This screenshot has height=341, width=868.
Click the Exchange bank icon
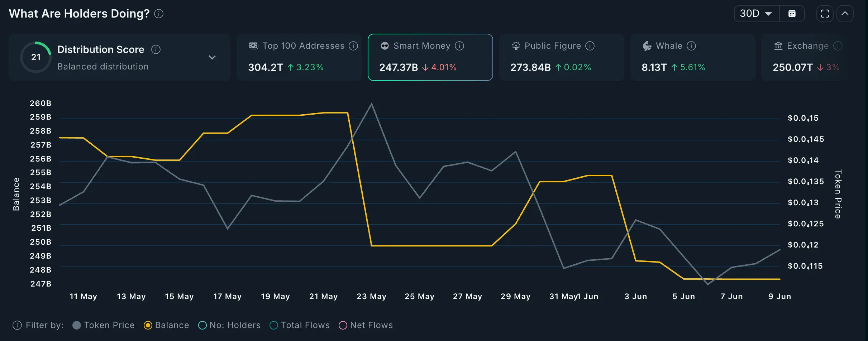(x=778, y=46)
